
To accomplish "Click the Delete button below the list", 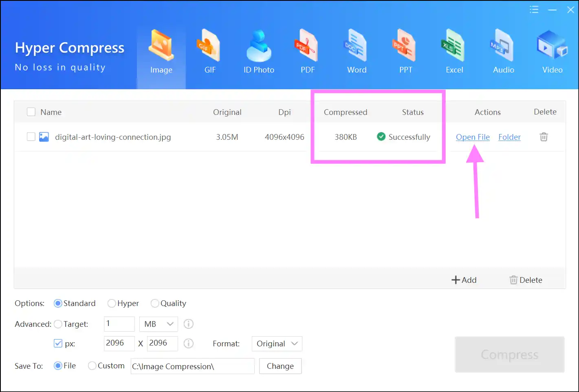I will coord(526,280).
